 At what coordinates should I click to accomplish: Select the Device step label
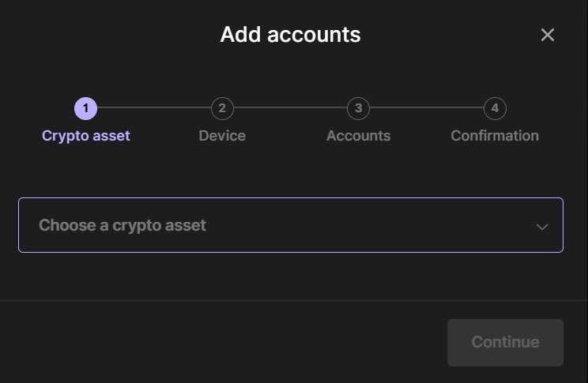222,136
